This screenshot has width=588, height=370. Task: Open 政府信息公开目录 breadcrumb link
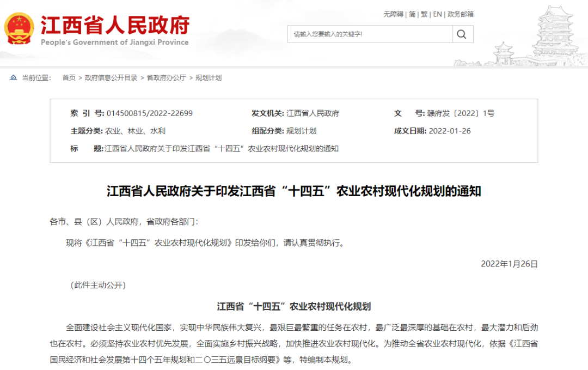[x=111, y=78]
